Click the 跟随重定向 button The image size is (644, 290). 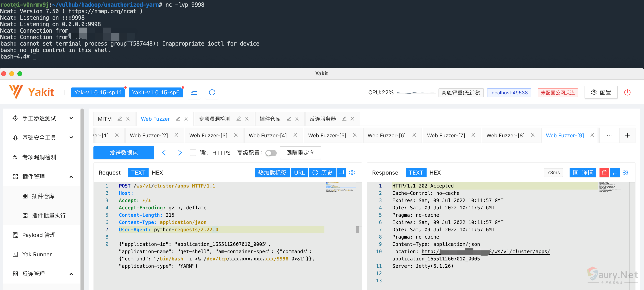[300, 153]
